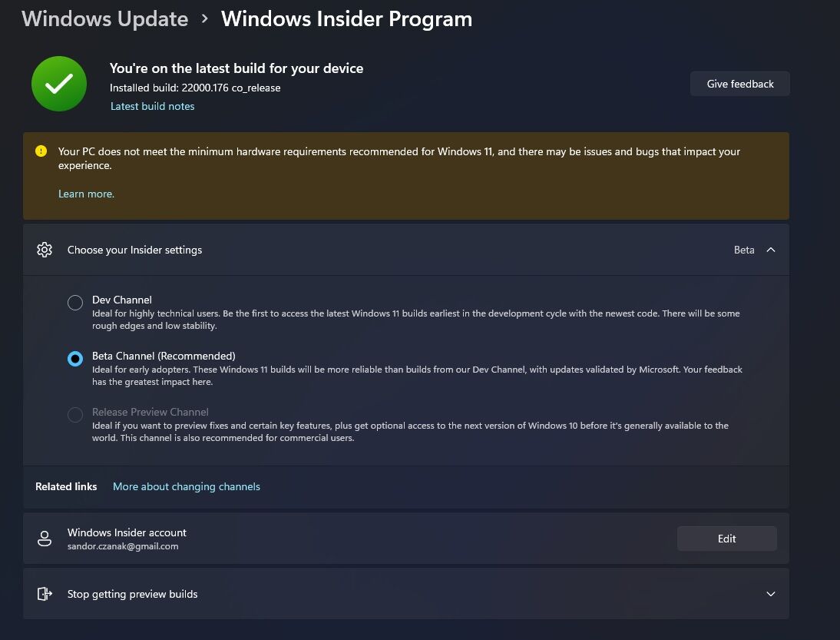This screenshot has width=840, height=640.
Task: Select the Release Preview Channel radio button
Action: (x=75, y=415)
